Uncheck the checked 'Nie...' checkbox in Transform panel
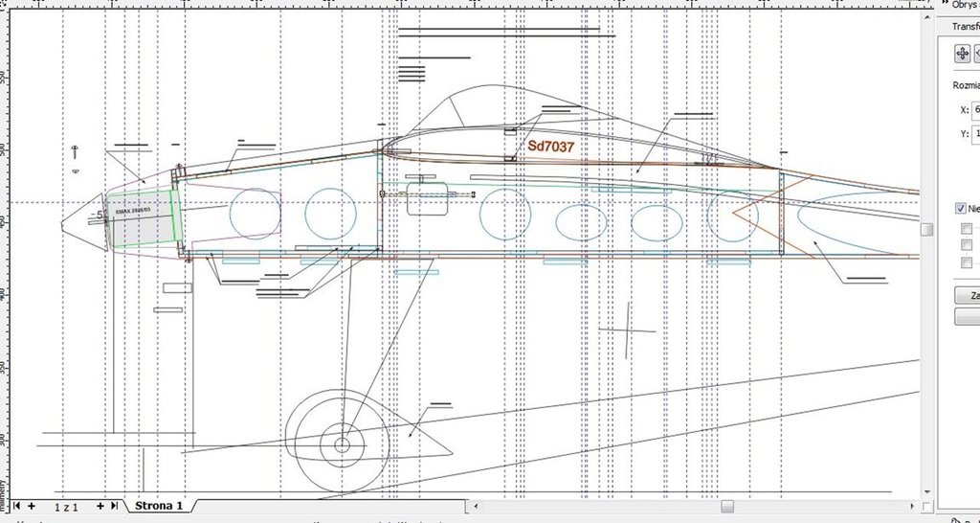 click(961, 208)
